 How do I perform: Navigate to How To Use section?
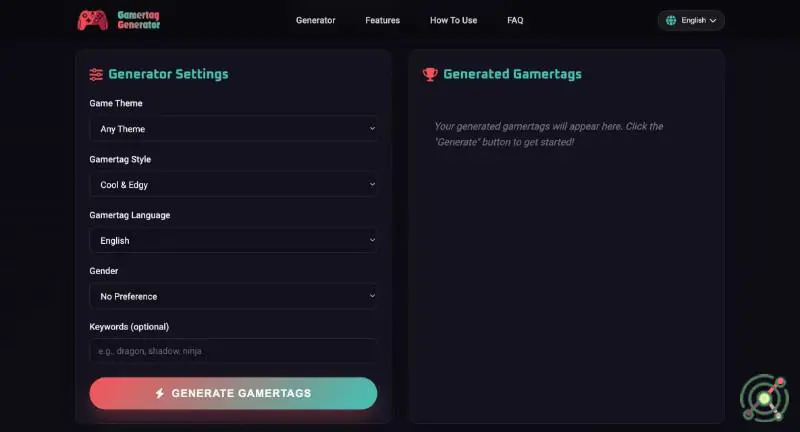click(454, 20)
